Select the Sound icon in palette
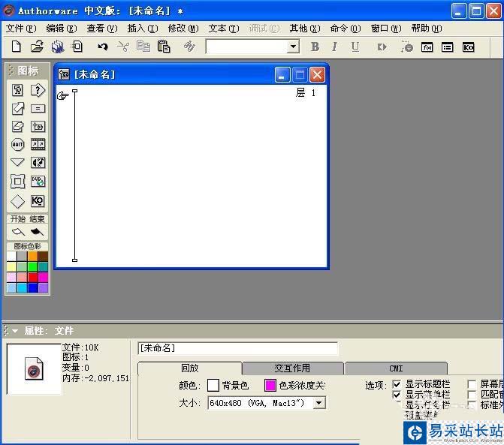This screenshot has width=504, height=445. click(x=38, y=162)
